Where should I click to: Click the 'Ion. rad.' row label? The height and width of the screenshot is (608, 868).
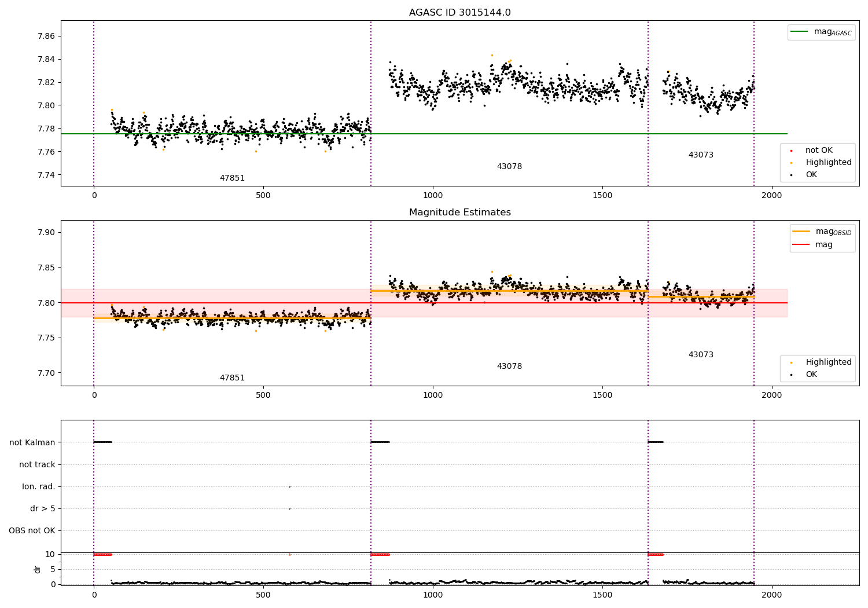point(39,487)
